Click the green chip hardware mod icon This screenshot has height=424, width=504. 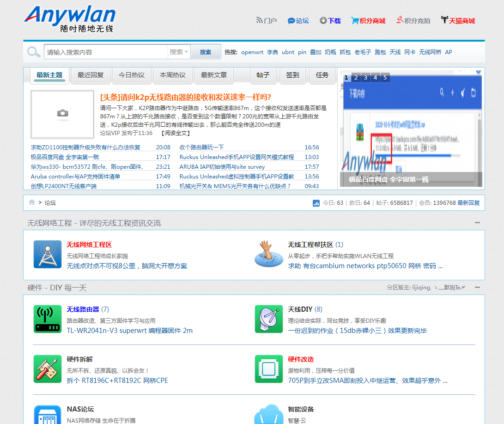tap(268, 369)
